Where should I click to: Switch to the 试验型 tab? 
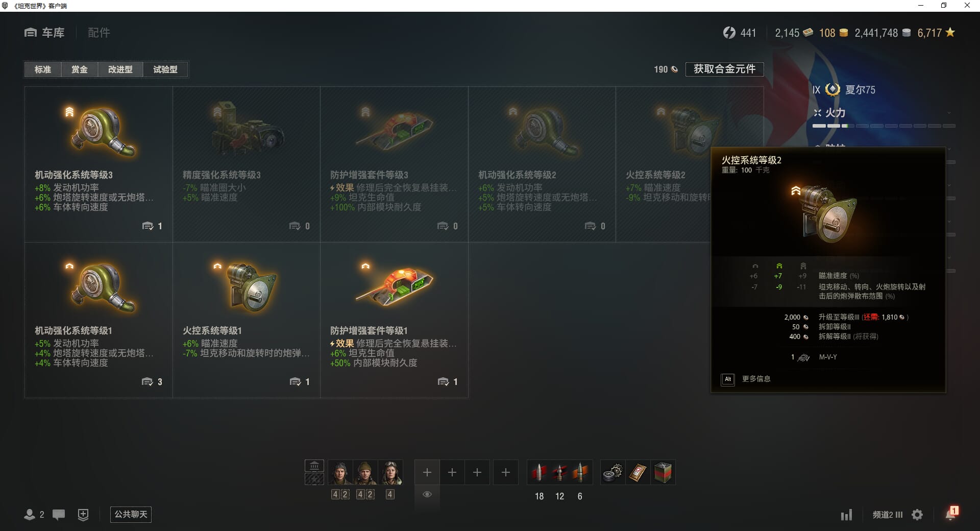[165, 69]
